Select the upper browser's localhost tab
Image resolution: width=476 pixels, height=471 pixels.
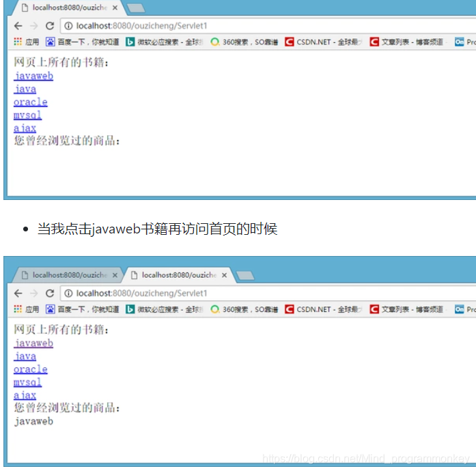(x=68, y=8)
